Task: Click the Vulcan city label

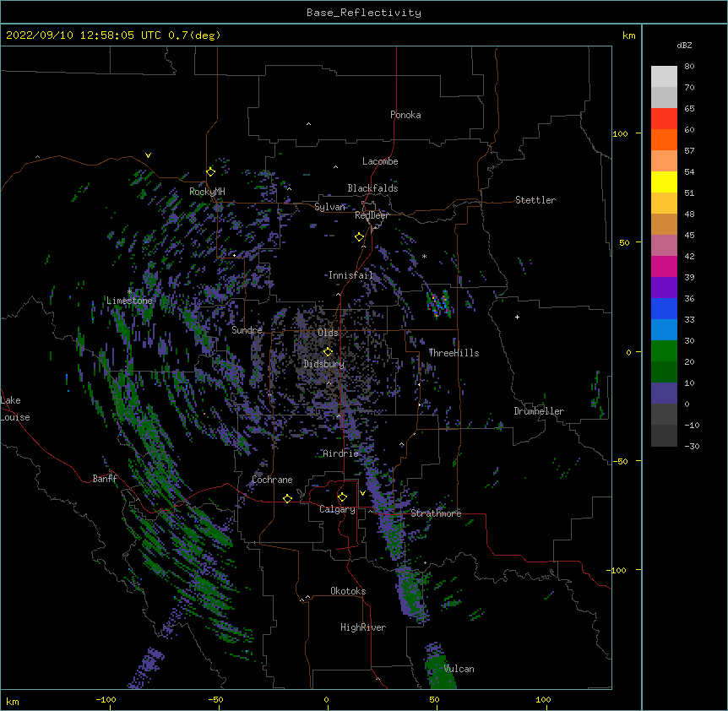Action: [x=459, y=669]
